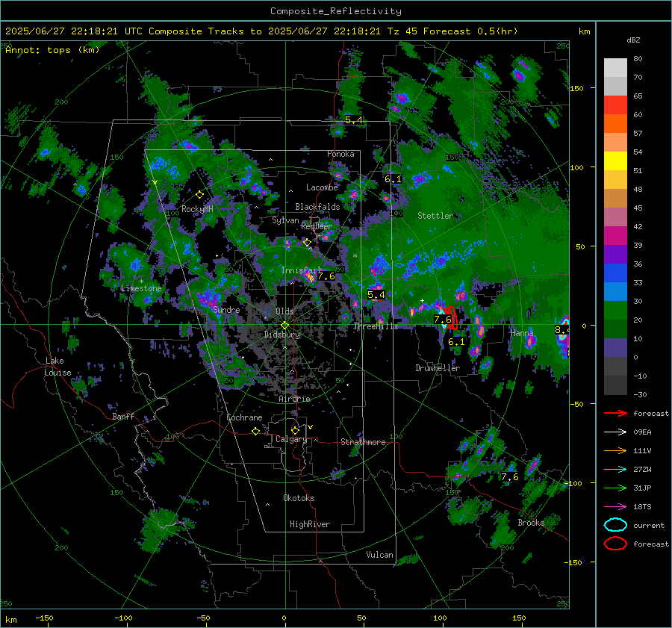Click the Ponoka label
672x628 pixels.
tap(340, 154)
